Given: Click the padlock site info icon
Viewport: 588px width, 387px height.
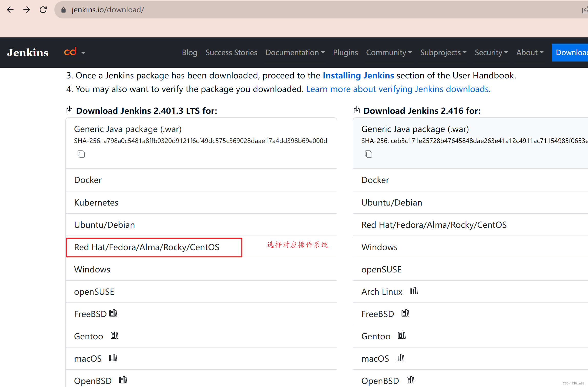Looking at the screenshot, I should (x=64, y=10).
